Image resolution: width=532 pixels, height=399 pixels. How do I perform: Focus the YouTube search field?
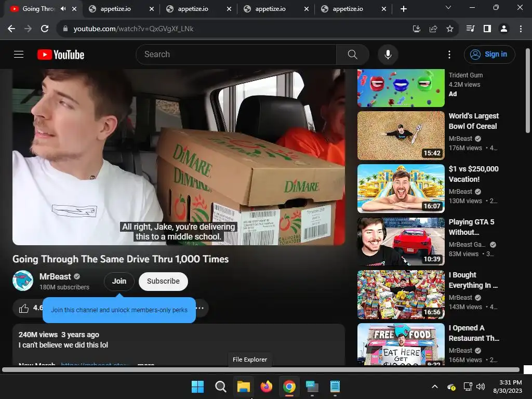click(x=236, y=54)
